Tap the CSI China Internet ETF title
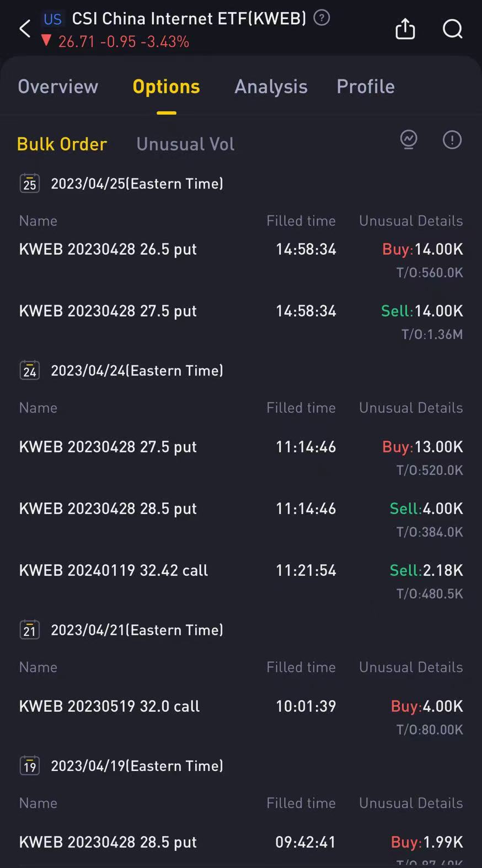 [189, 19]
